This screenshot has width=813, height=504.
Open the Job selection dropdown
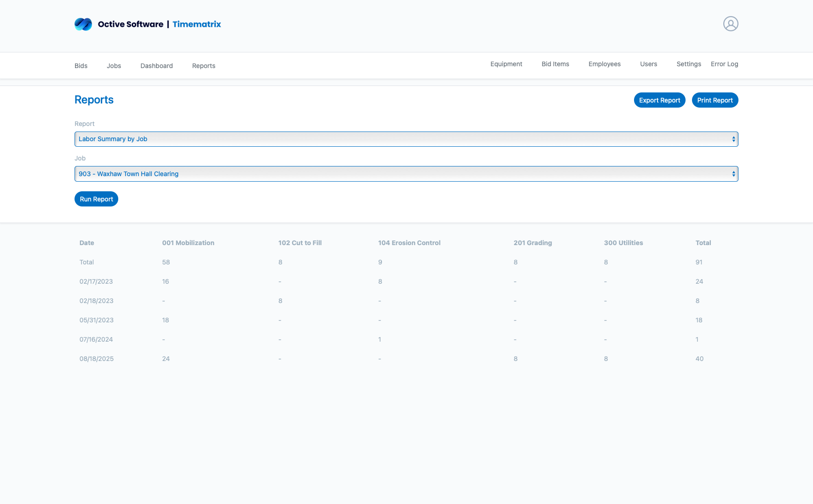[x=406, y=174]
